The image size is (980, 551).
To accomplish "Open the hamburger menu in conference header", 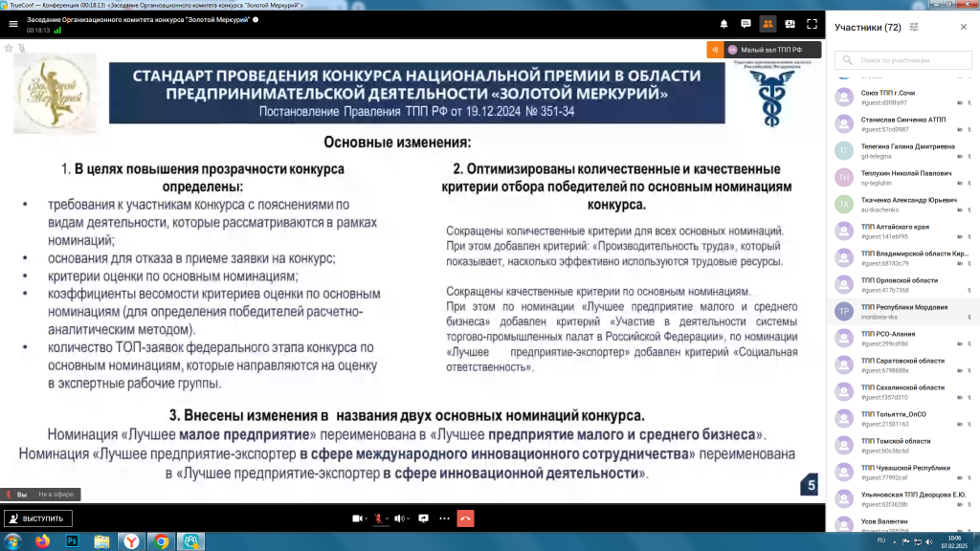I will (x=12, y=24).
